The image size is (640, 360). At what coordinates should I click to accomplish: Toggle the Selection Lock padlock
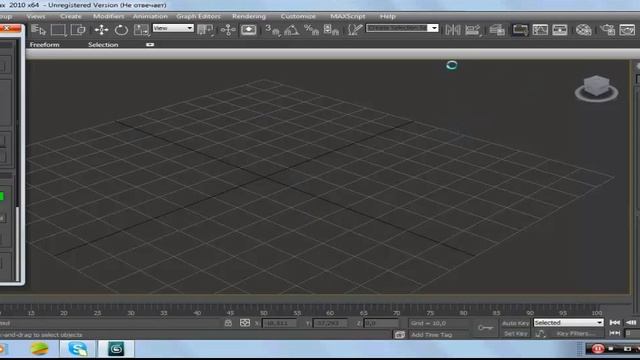(x=228, y=323)
